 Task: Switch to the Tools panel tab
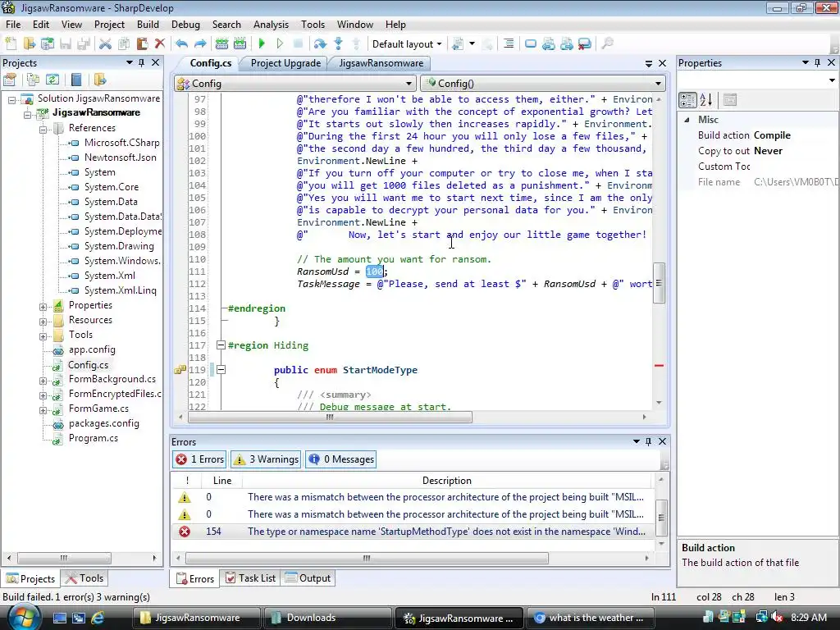click(84, 578)
